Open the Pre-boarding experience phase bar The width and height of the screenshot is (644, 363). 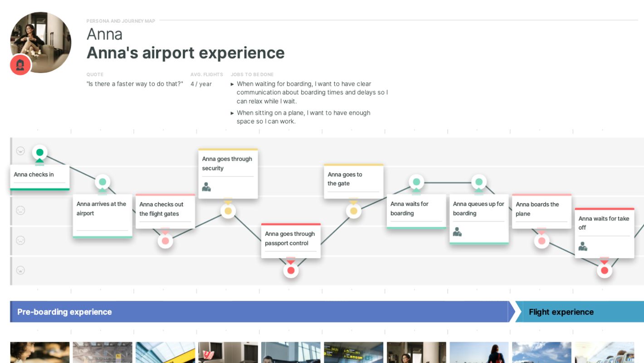pos(259,312)
